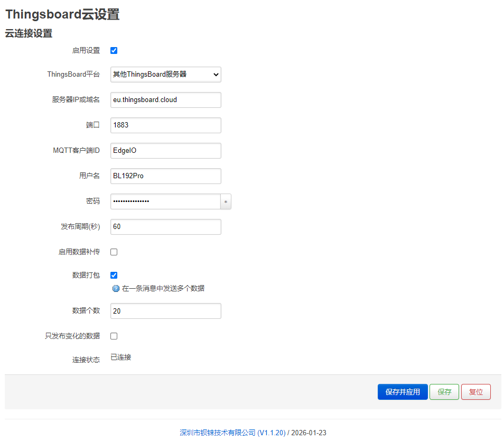504x440 pixels.
Task: Click the 已连接 status text
Action: [121, 357]
